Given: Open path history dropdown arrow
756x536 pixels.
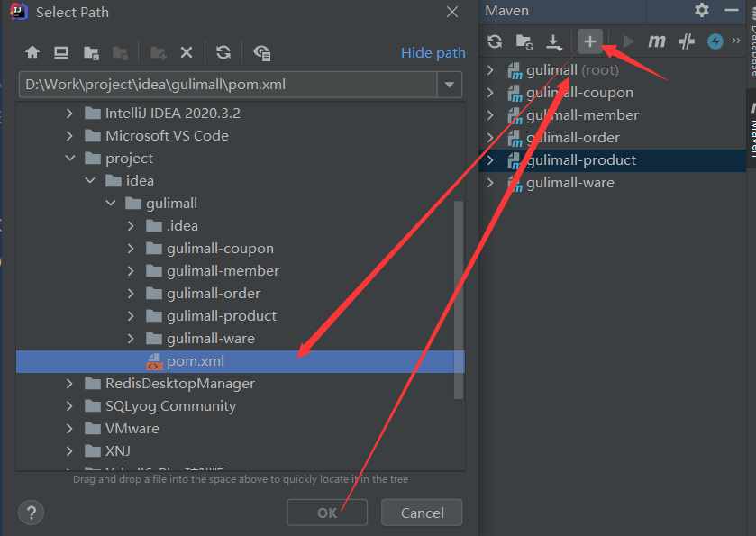Looking at the screenshot, I should coord(450,85).
